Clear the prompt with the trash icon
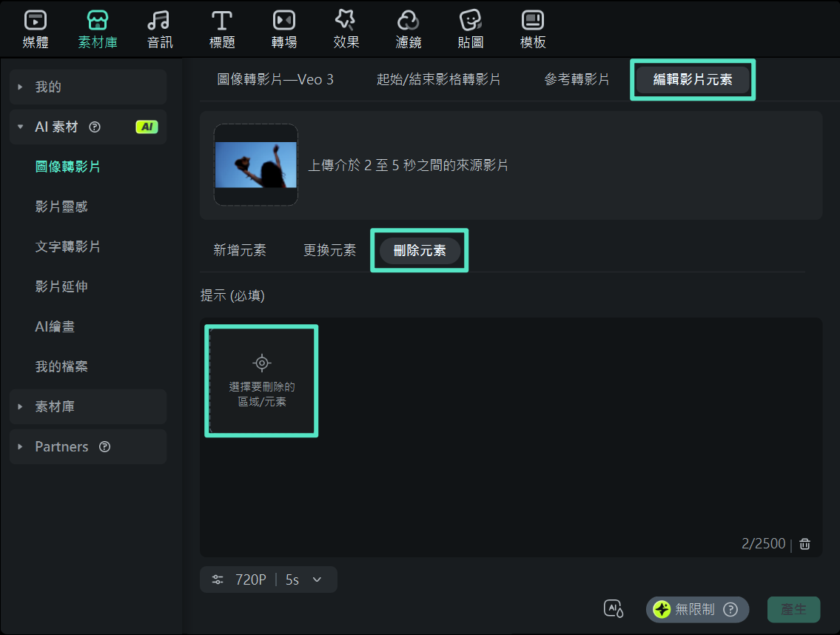 pyautogui.click(x=804, y=544)
